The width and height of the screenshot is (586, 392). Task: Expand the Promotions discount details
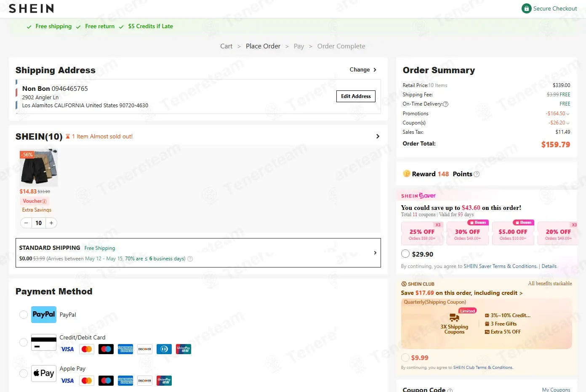568,114
